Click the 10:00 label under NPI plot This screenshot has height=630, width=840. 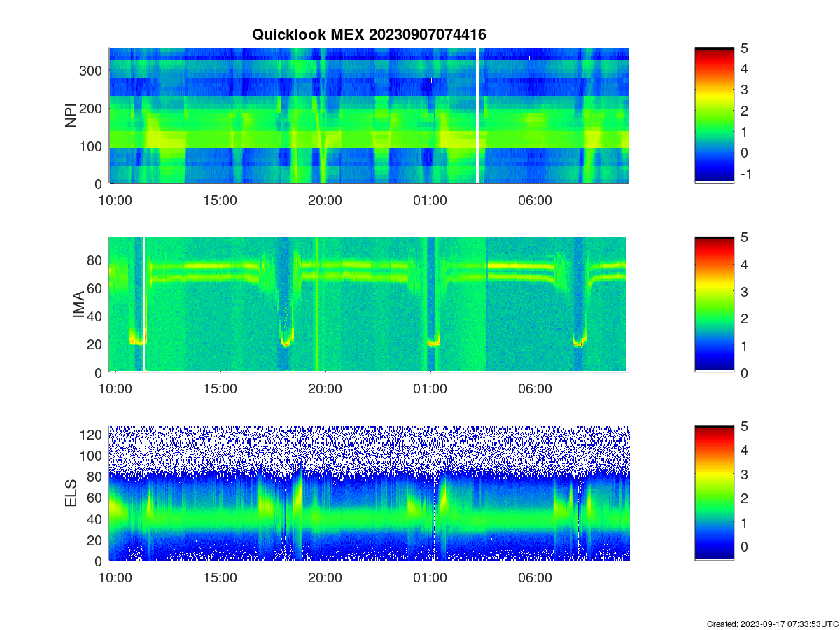115,200
